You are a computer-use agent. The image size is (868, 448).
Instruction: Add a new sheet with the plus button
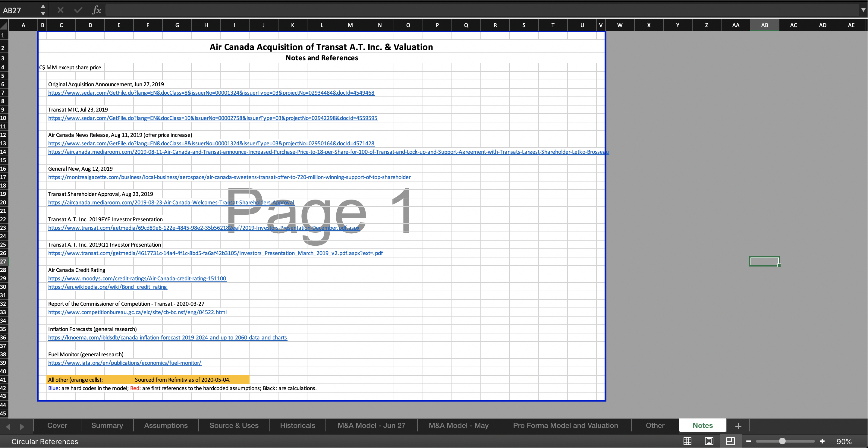click(x=738, y=426)
